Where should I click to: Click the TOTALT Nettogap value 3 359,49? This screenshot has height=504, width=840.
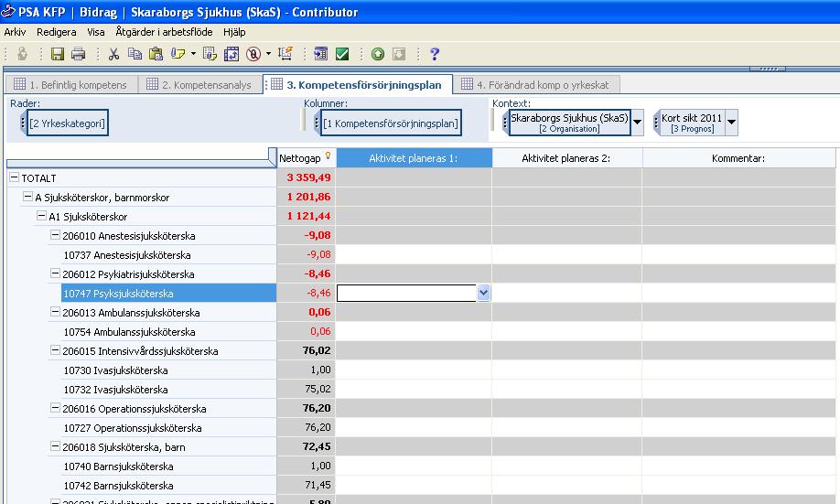coord(308,177)
